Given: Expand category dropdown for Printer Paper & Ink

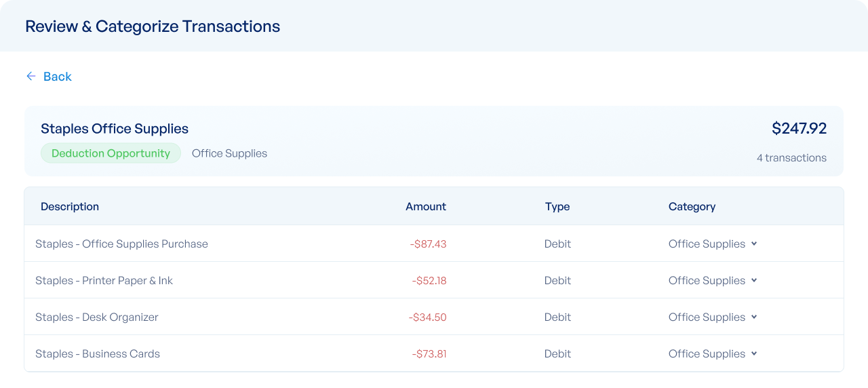Looking at the screenshot, I should pos(713,281).
